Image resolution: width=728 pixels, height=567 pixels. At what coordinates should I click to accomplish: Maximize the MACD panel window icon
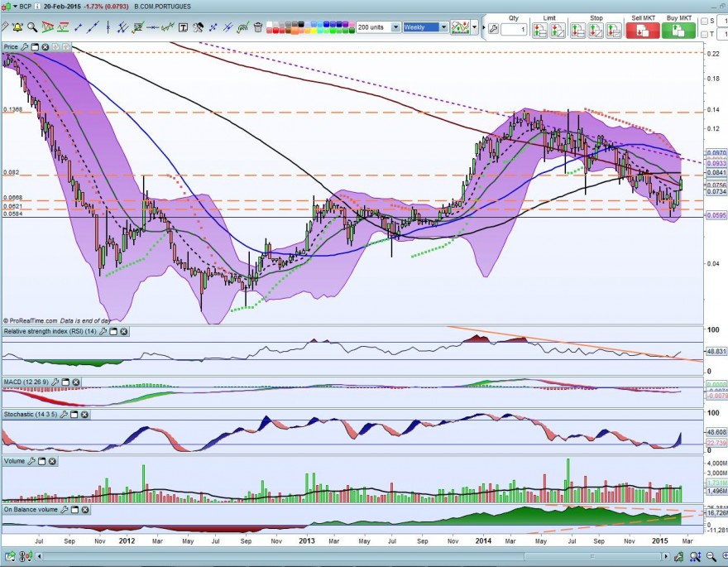coord(65,382)
